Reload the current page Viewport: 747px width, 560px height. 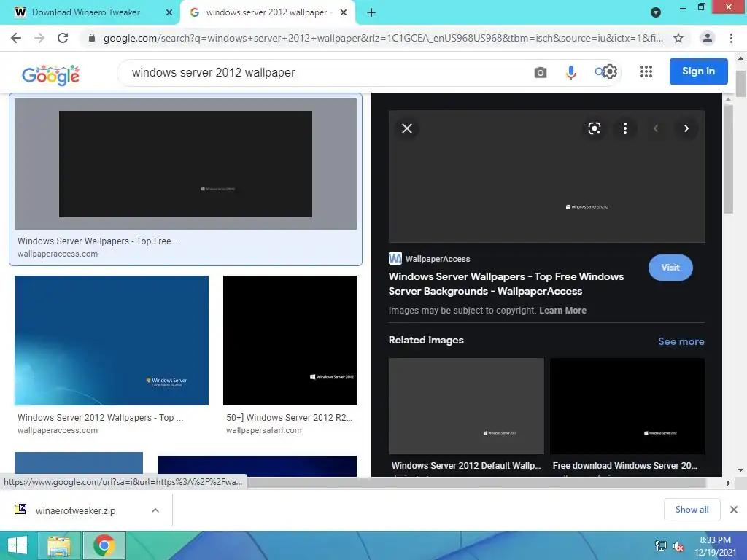(63, 38)
